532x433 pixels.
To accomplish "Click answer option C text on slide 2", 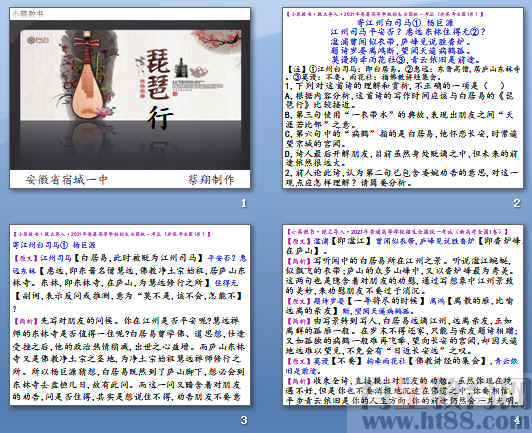I will (401, 138).
